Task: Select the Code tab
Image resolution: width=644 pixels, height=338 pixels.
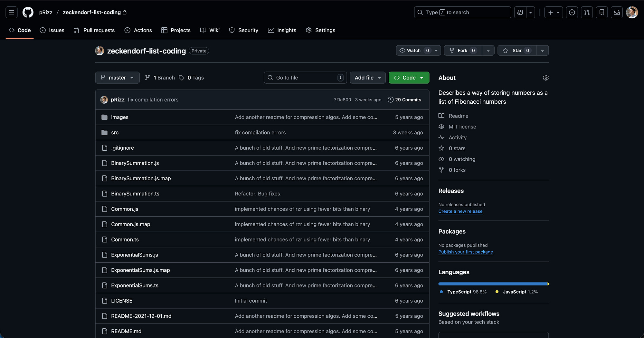Action: (x=20, y=30)
